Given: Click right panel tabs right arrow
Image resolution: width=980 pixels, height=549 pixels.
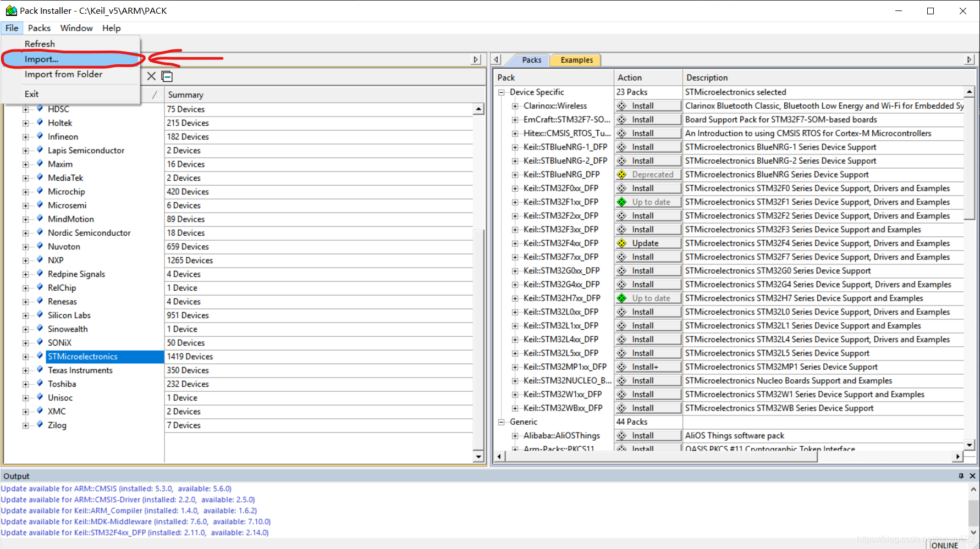Looking at the screenshot, I should 970,59.
